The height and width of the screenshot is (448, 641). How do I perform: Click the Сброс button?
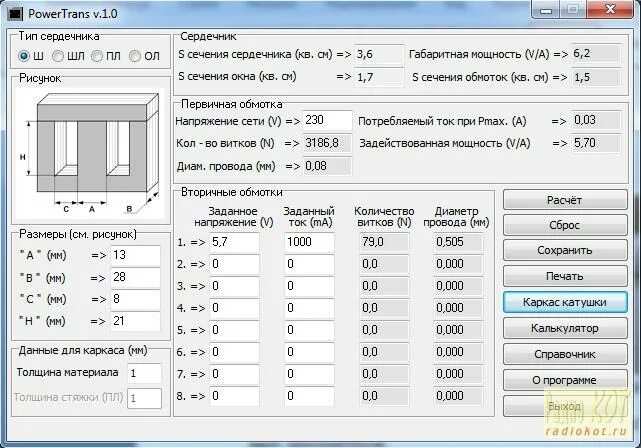[565, 225]
